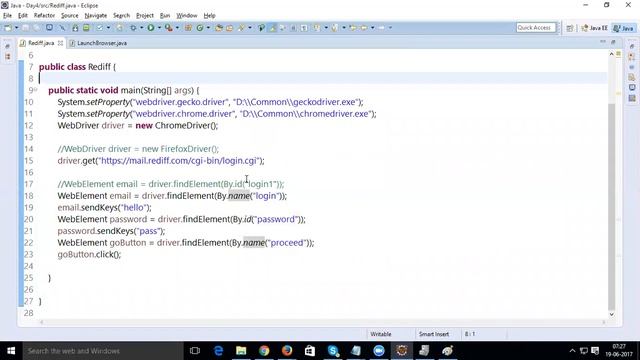
Task: Click the Save All toolbar icon
Action: coord(36,28)
